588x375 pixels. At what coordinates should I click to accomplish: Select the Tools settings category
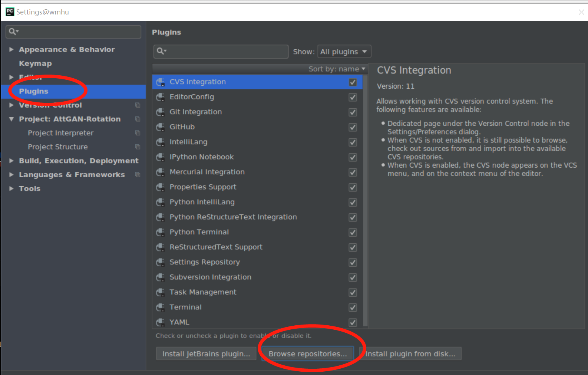pos(30,189)
